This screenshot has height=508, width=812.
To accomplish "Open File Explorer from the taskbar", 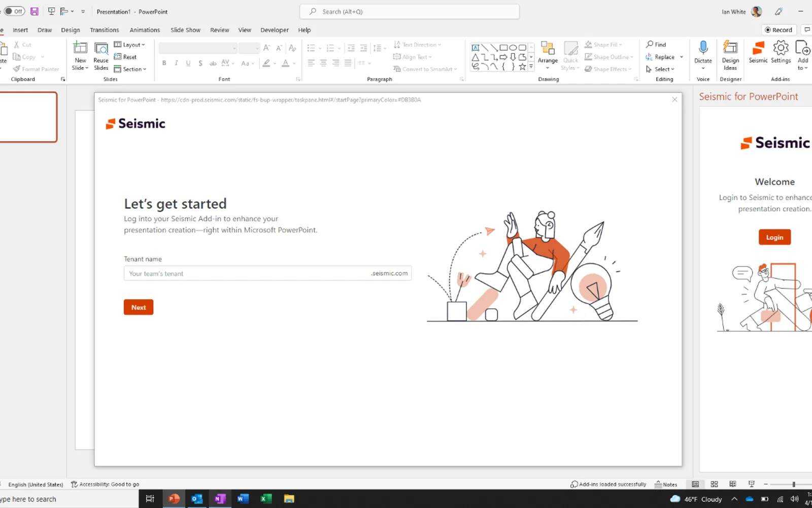I will coord(289,499).
